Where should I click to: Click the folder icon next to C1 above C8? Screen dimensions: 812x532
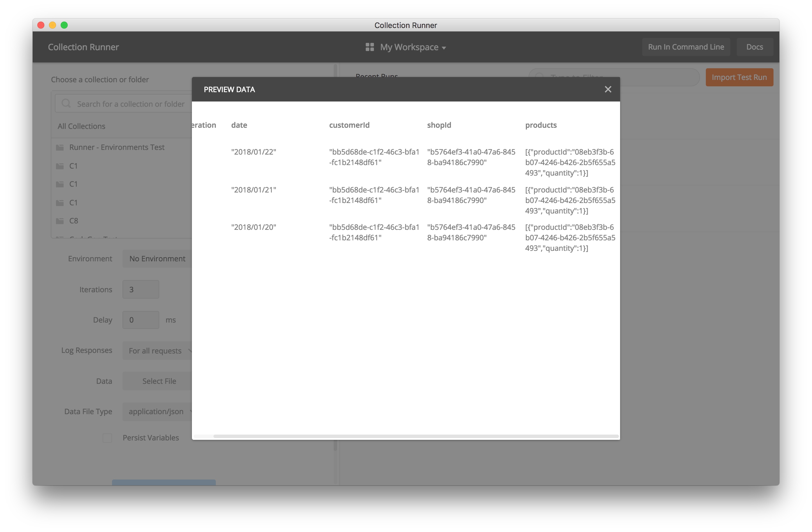60,202
